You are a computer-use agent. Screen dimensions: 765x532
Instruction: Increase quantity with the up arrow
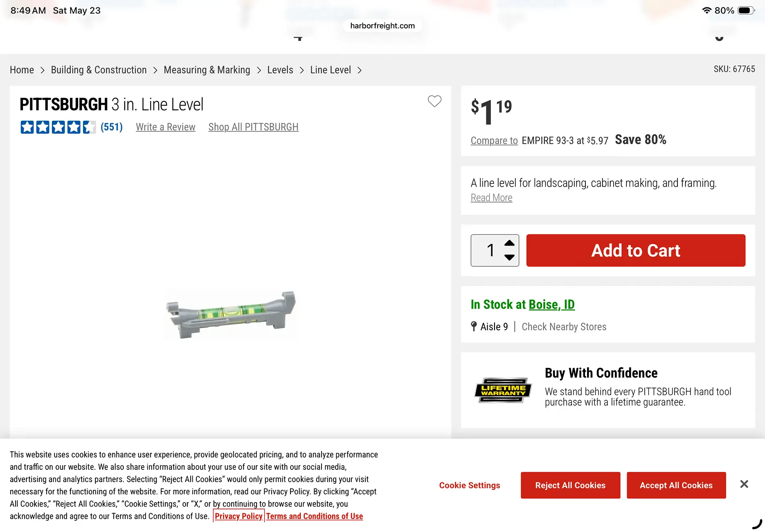(509, 243)
